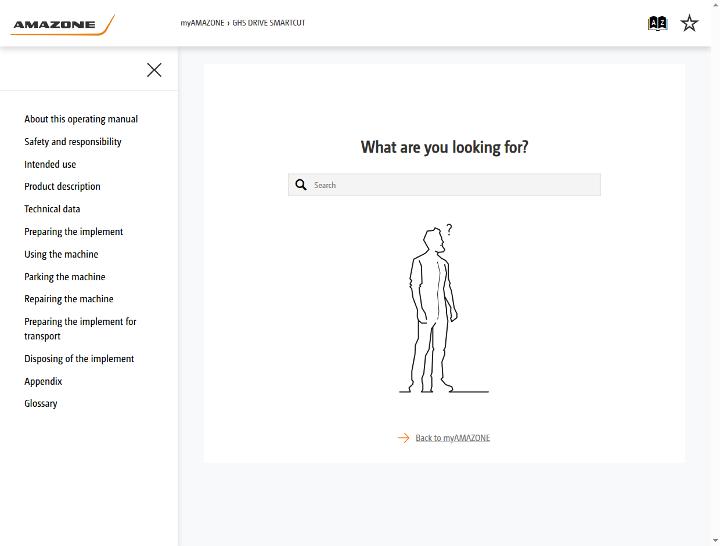Click GHS DRIVE SMARTCUT breadcrumb

(x=269, y=23)
